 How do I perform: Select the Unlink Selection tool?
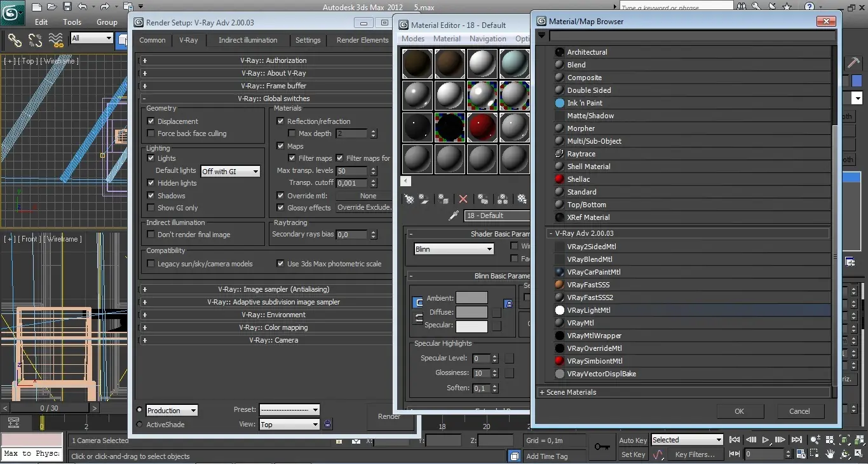pyautogui.click(x=35, y=40)
